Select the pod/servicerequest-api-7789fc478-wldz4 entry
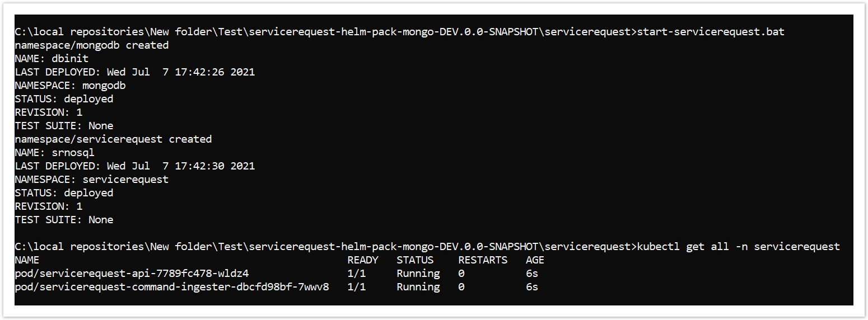868x320 pixels. pos(132,274)
